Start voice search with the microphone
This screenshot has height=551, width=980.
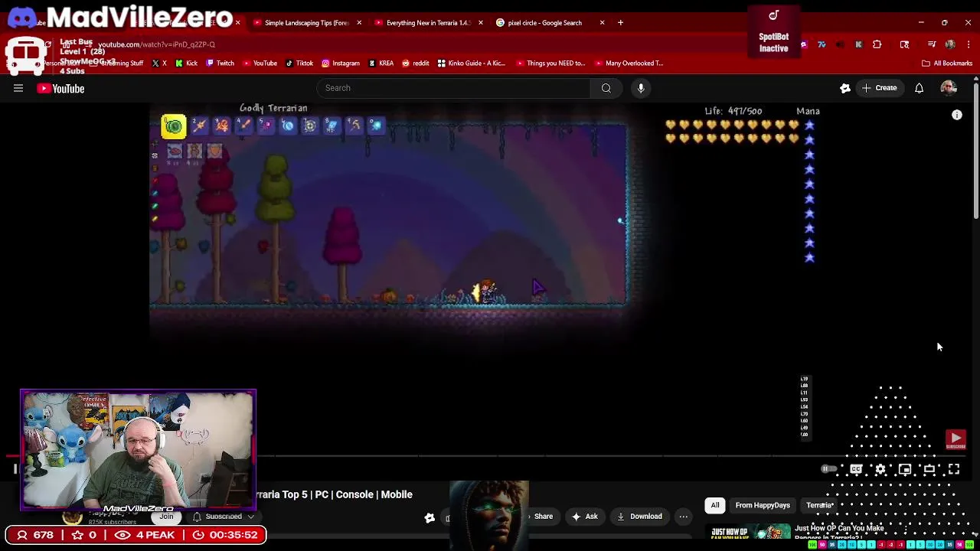click(x=641, y=88)
